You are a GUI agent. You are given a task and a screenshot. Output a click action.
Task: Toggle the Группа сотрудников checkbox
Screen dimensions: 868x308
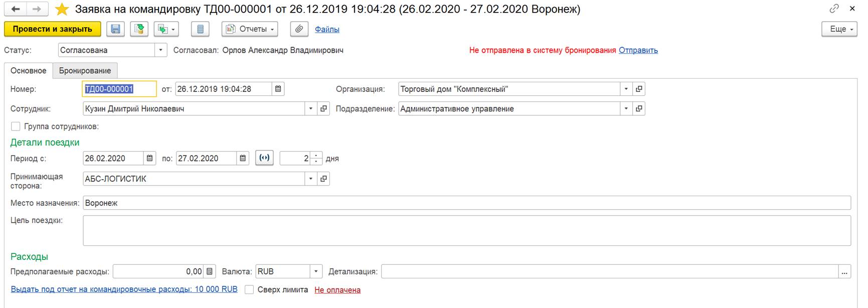click(16, 126)
